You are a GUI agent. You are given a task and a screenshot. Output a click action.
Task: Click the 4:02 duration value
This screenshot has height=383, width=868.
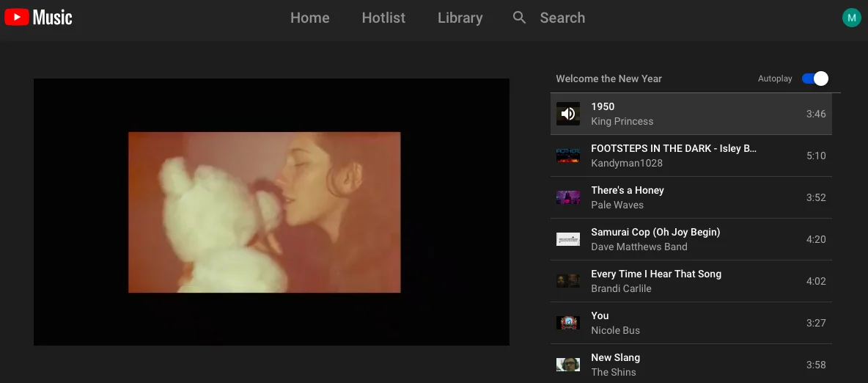pyautogui.click(x=816, y=282)
